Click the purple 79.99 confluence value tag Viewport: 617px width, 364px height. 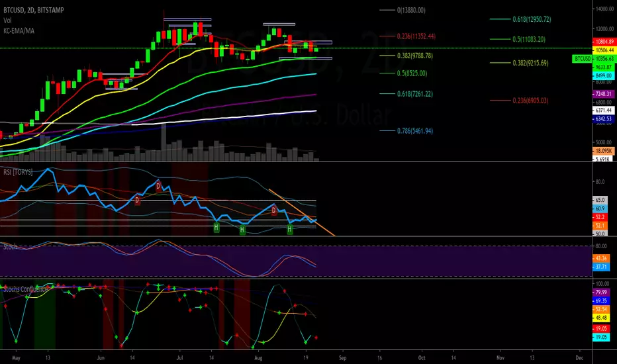[601, 293]
